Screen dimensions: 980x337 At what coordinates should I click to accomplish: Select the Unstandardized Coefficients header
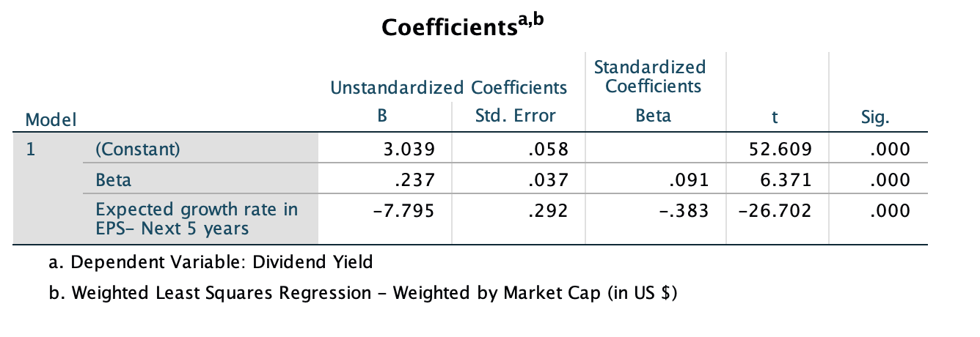tap(449, 88)
